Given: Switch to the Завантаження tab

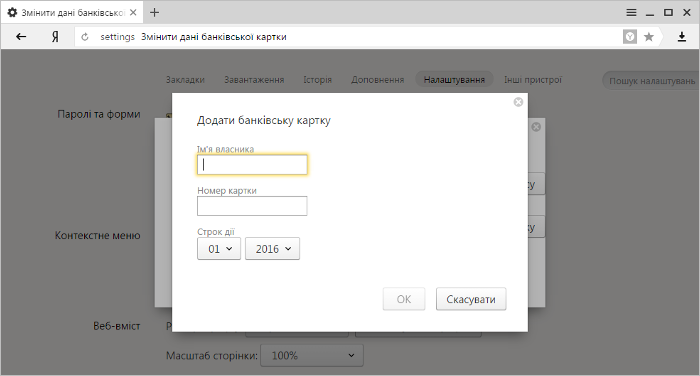Looking at the screenshot, I should click(x=254, y=79).
